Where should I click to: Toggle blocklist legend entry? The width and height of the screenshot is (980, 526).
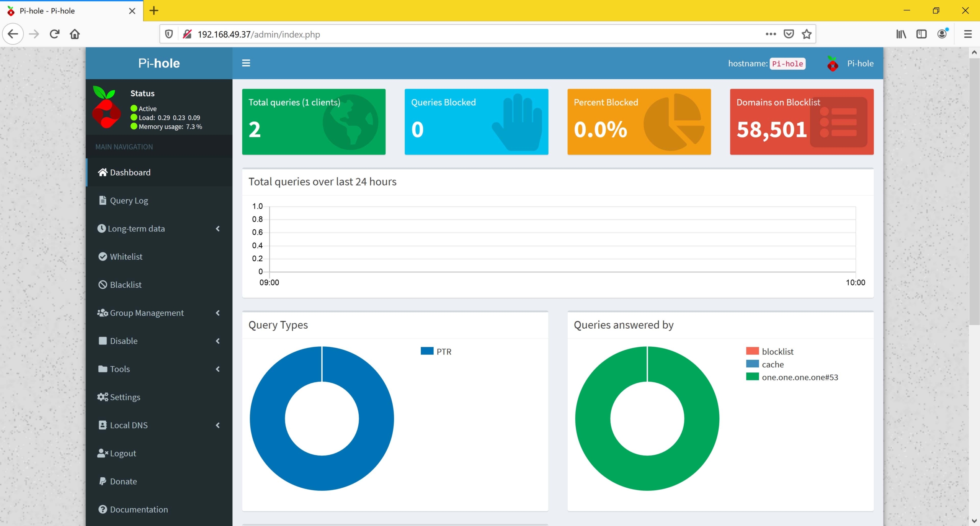(777, 351)
